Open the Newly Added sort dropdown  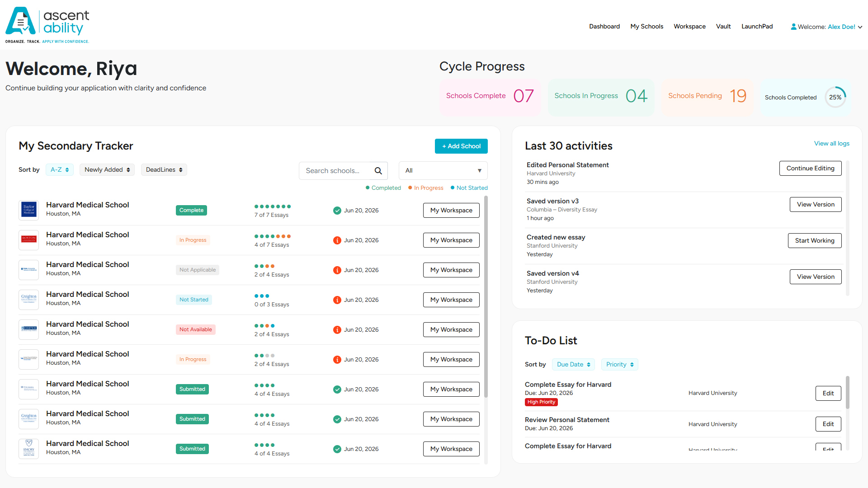pos(107,170)
